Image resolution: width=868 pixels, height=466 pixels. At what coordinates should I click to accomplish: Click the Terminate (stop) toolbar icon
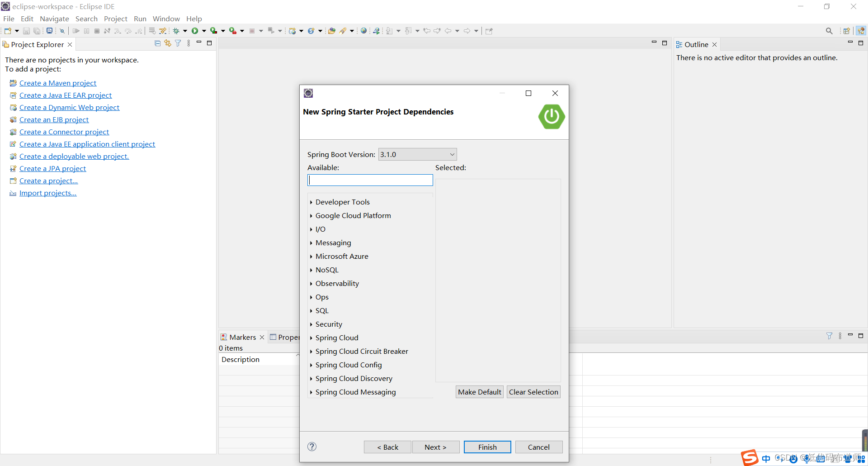point(97,31)
